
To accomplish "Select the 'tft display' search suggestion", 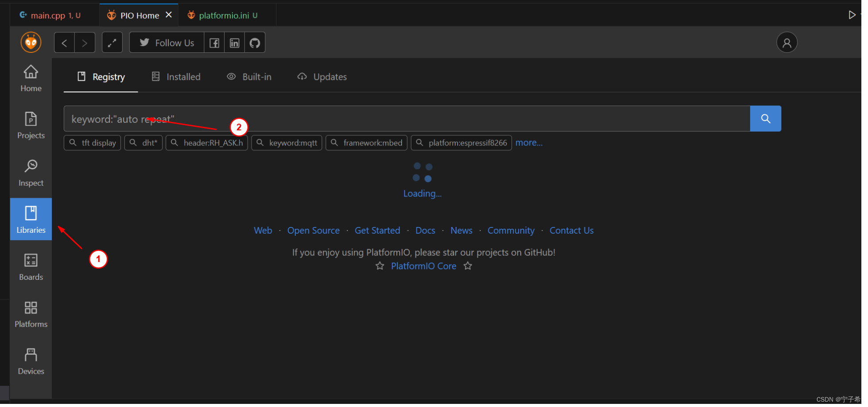I will tap(93, 144).
